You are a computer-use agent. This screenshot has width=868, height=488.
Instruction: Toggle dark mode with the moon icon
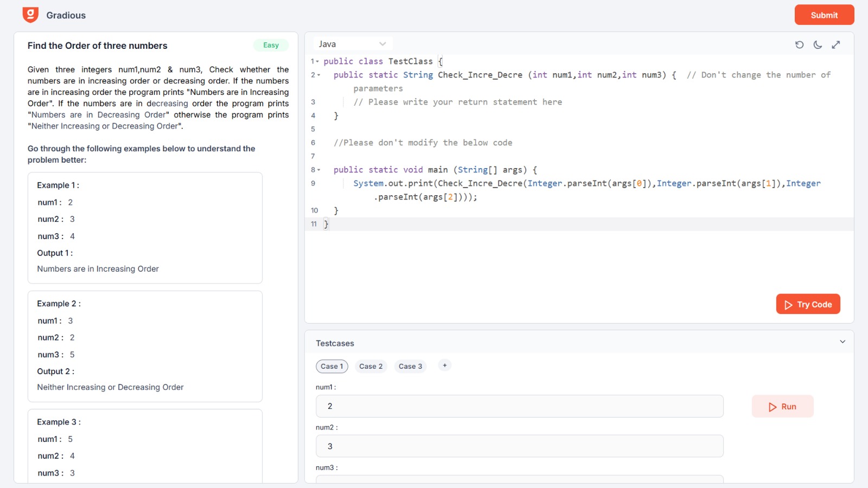[x=818, y=45]
